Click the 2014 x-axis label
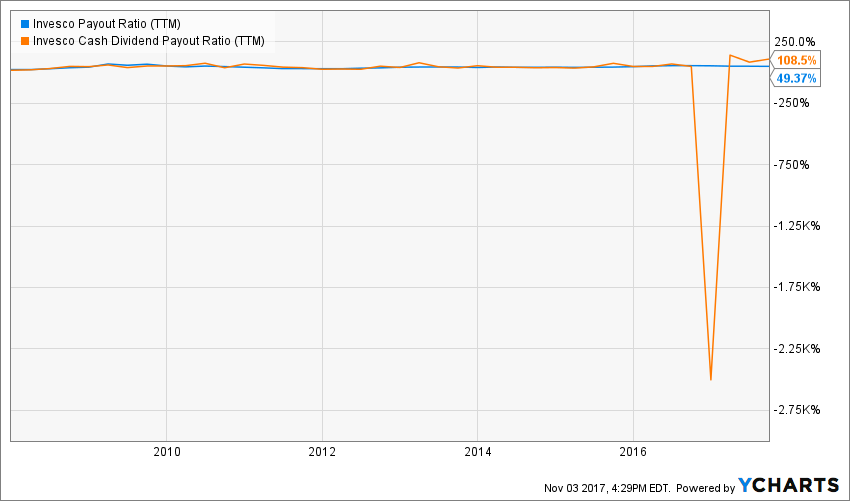The height and width of the screenshot is (501, 850). click(x=478, y=452)
